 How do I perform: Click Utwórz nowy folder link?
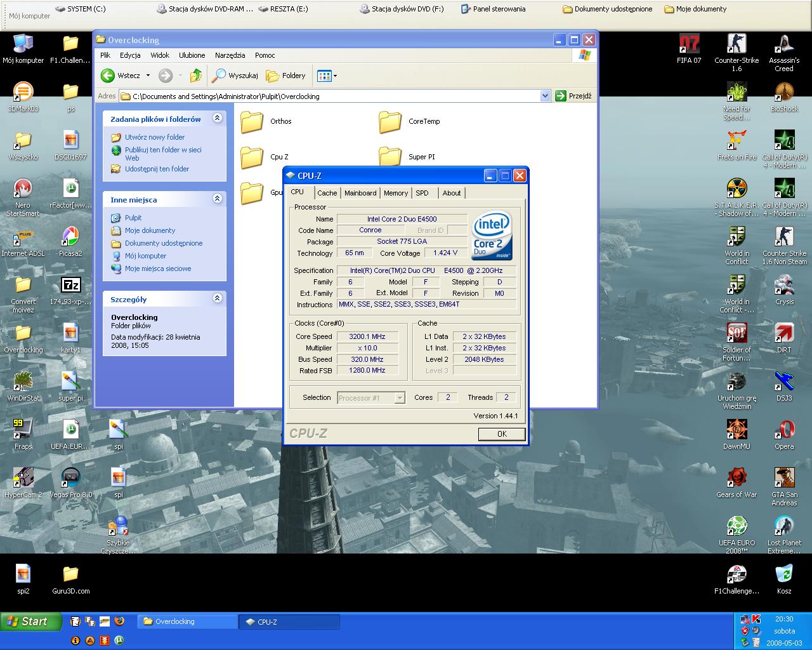click(x=155, y=137)
